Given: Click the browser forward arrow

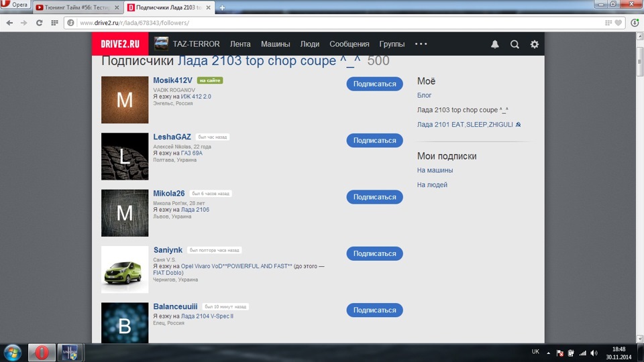Looking at the screenshot, I should (x=24, y=23).
